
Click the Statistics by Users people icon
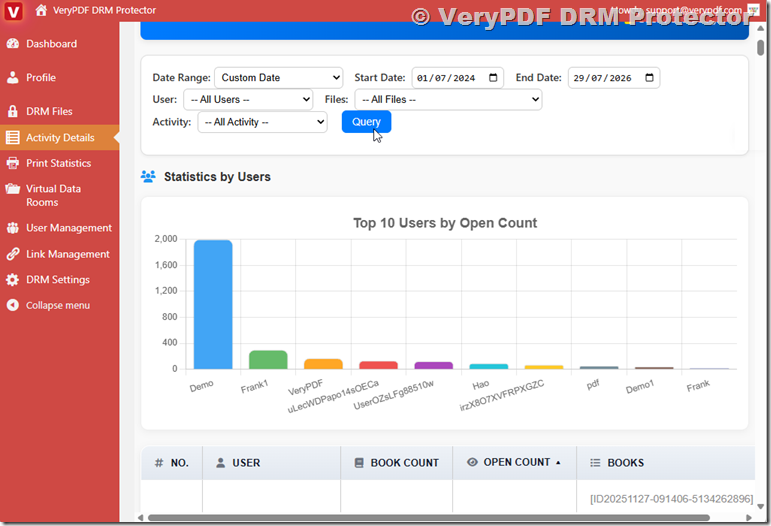pos(148,176)
